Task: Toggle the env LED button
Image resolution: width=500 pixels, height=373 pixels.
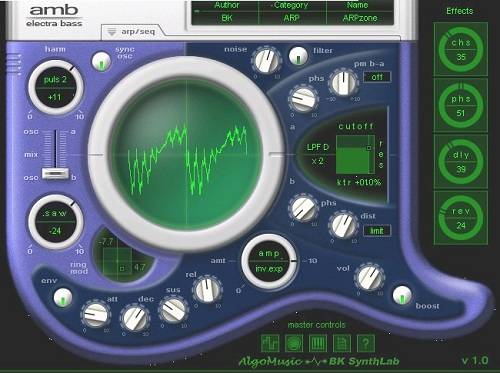Action: (63, 297)
